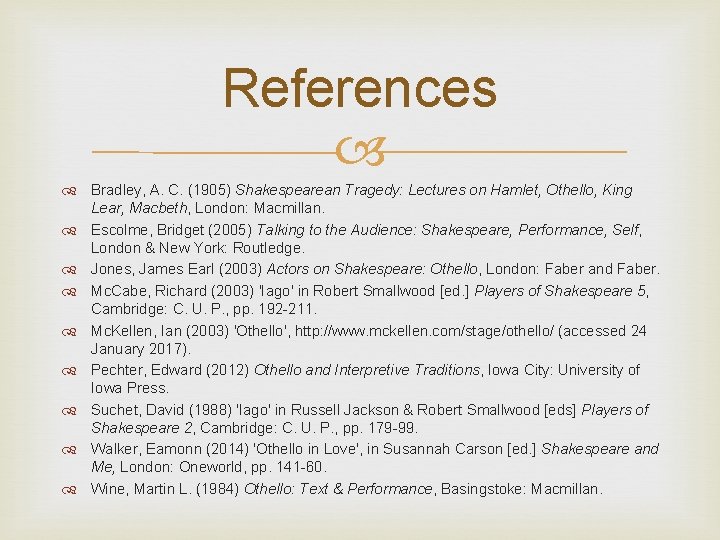The image size is (720, 540).
Task: Click the title 'Othello: Text & Performance'
Action: 338,489
